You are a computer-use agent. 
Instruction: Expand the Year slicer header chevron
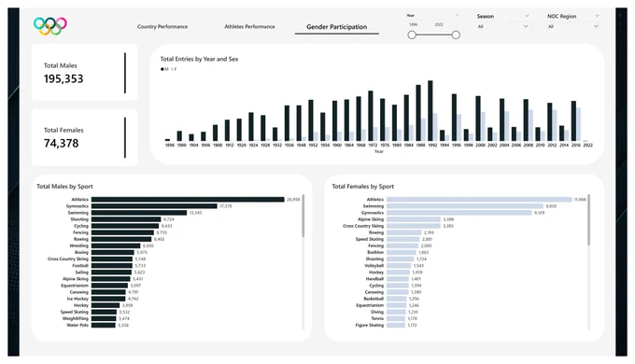pyautogui.click(x=457, y=15)
